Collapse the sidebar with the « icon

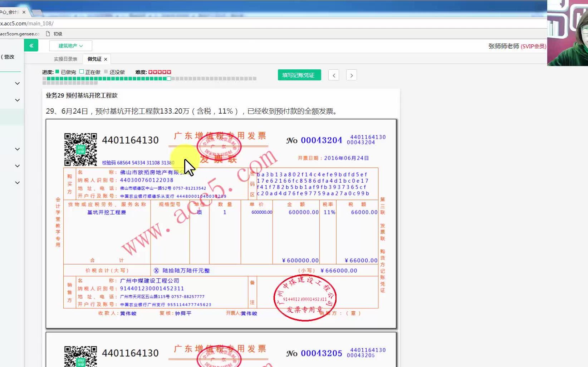[x=31, y=45]
